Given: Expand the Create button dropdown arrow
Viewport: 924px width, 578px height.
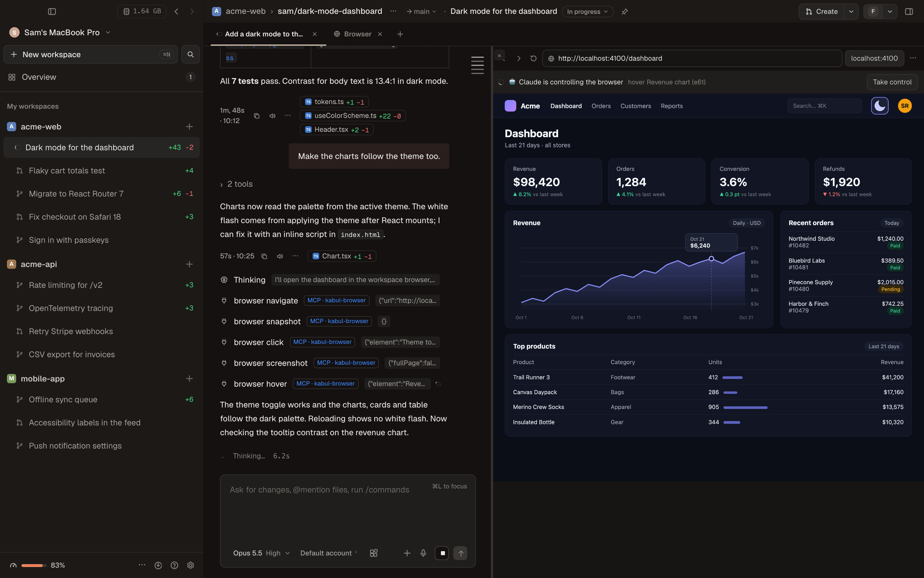Looking at the screenshot, I should pos(851,12).
